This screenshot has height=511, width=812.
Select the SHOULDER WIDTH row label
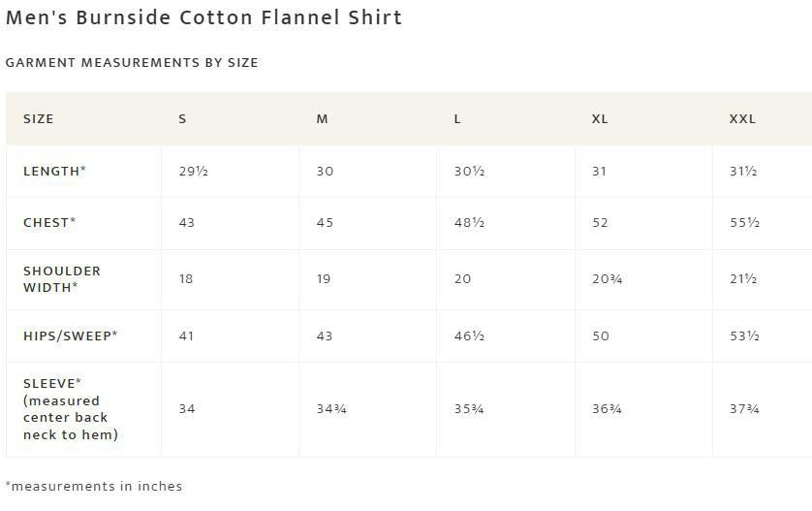[62, 279]
